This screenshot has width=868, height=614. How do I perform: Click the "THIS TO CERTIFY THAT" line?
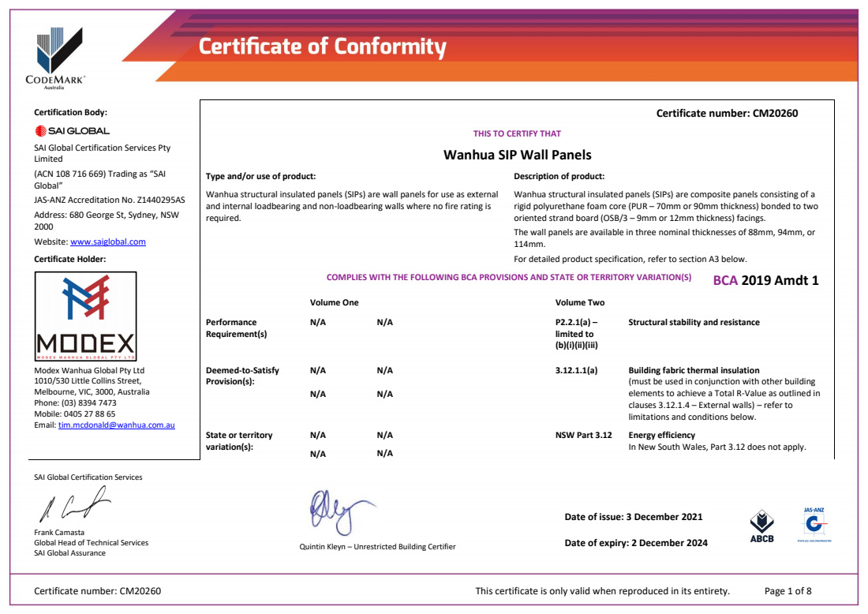[517, 133]
